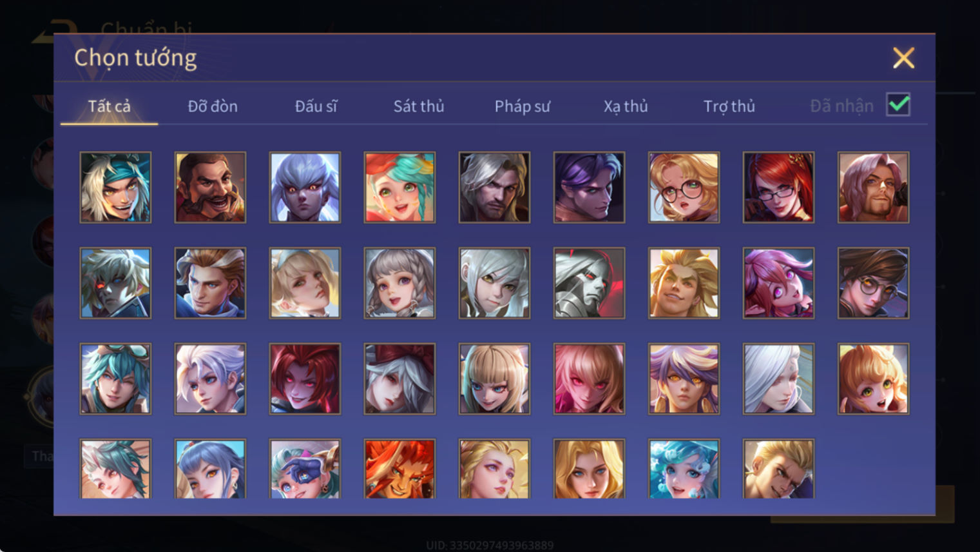Pick the brown-haired hero with round glasses
980x552 pixels.
(873, 283)
